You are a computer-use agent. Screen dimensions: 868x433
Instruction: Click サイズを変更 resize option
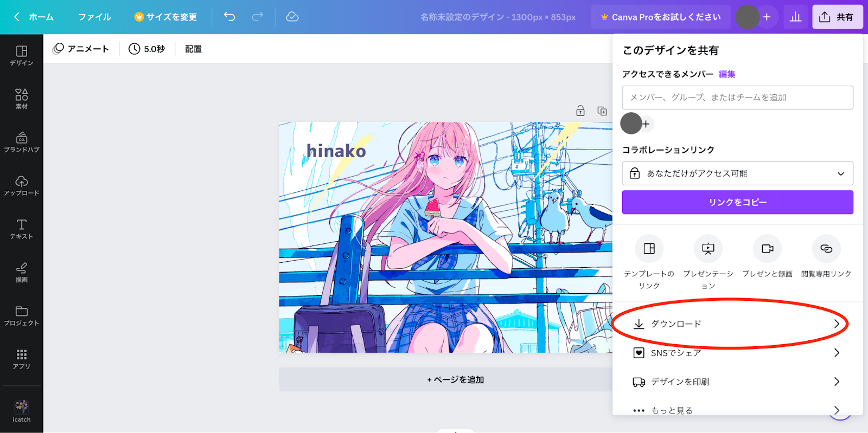coord(165,17)
